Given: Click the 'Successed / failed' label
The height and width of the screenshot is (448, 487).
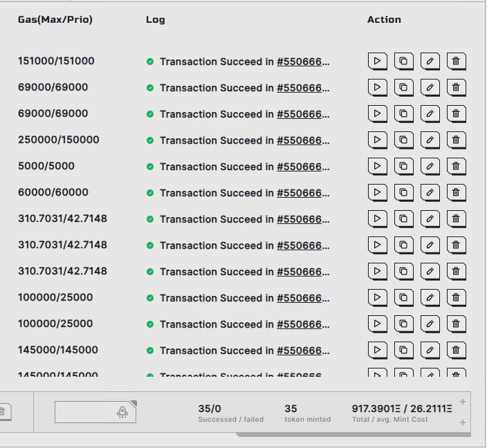Looking at the screenshot, I should coord(231,420).
